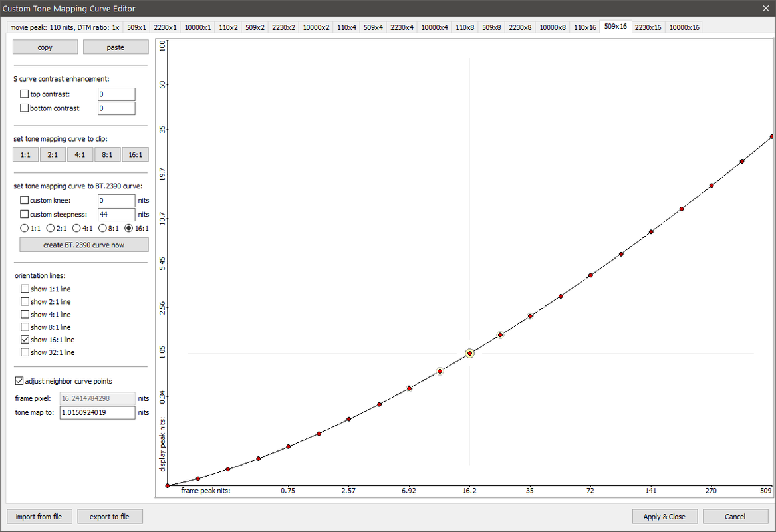Enable show 8:1 line
This screenshot has width=776, height=532.
point(25,327)
